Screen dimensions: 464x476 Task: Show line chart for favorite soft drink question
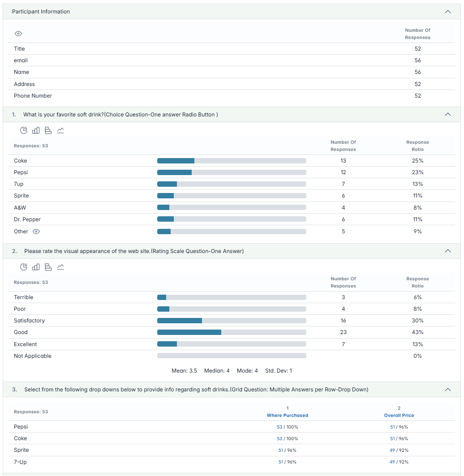pos(60,130)
